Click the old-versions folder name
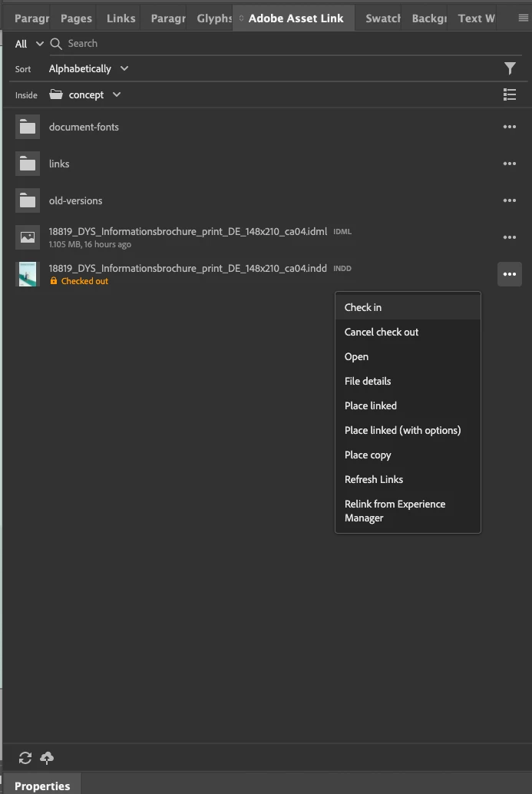The height and width of the screenshot is (794, 532). point(75,200)
